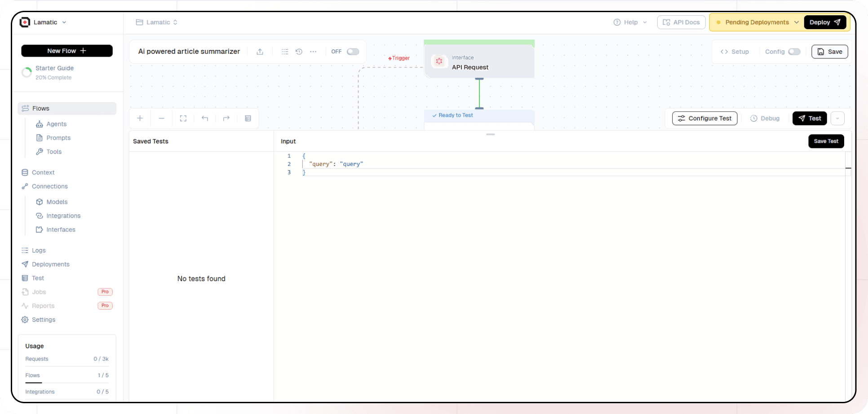The image size is (868, 414).
Task: Select the Agents sidebar icon
Action: 40,124
